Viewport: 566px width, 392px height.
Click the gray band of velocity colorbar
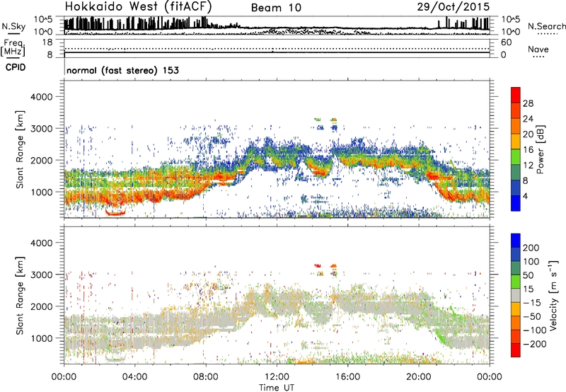(x=516, y=295)
